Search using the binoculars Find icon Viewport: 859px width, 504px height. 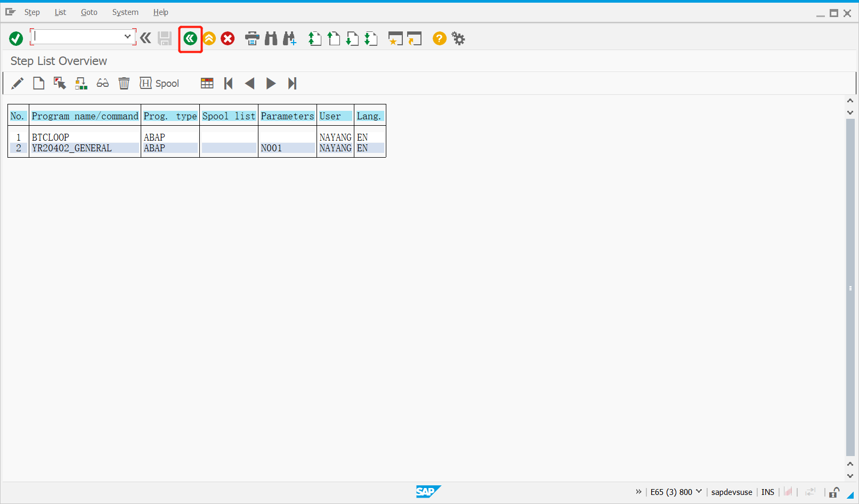pos(271,38)
